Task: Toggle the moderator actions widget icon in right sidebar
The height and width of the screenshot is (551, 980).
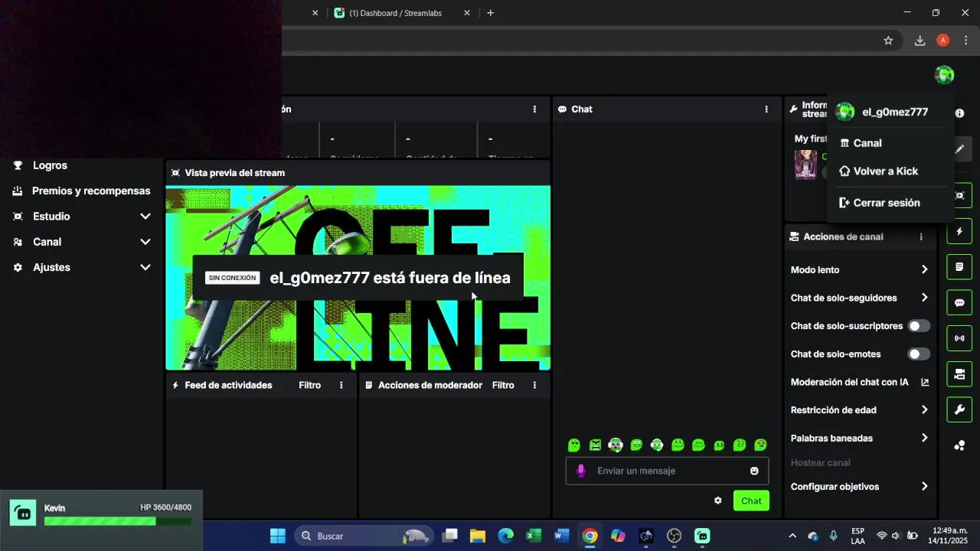Action: [959, 267]
